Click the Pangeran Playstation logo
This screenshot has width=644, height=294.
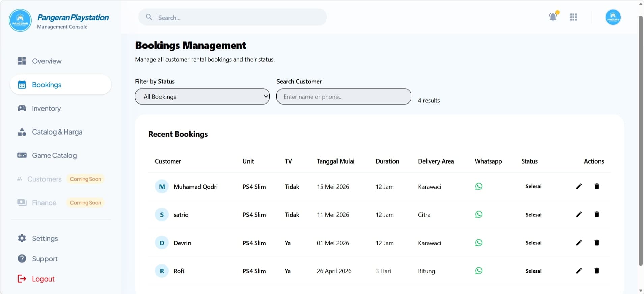pos(20,20)
